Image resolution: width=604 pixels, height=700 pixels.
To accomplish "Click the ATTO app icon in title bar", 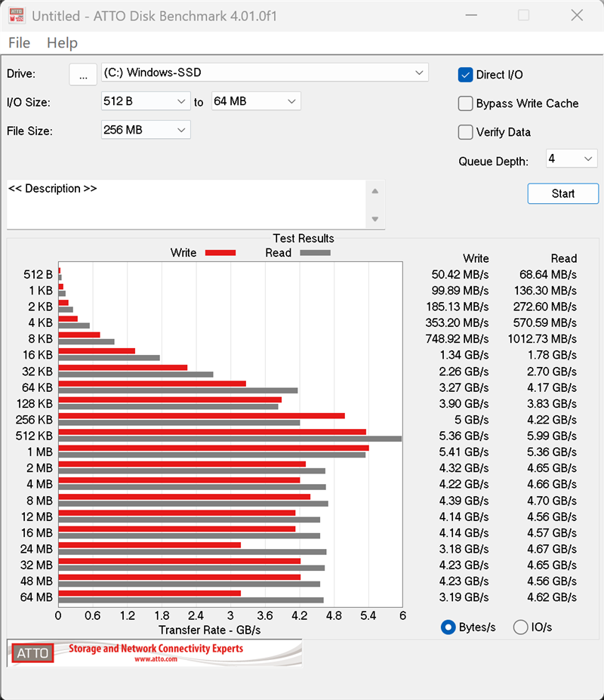I will coord(17,15).
